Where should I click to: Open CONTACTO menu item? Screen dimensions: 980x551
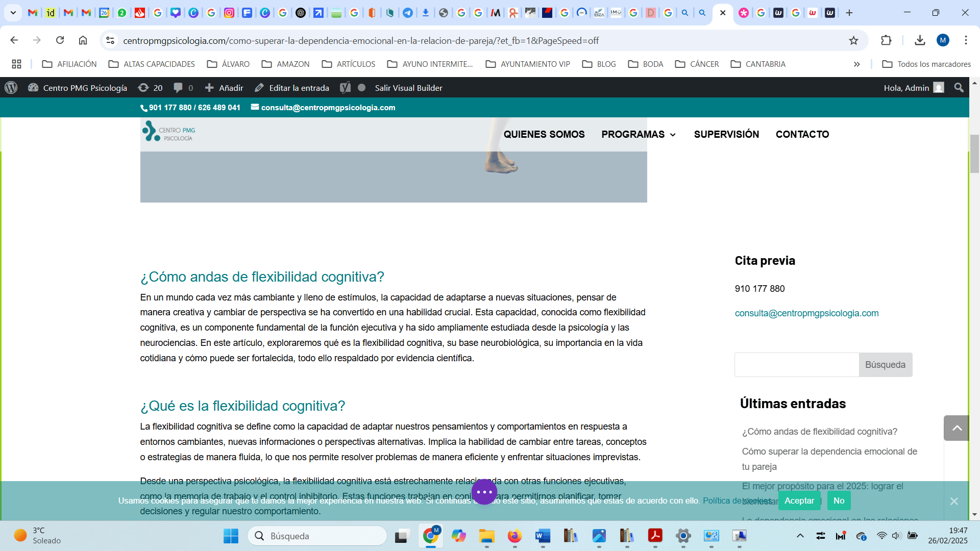(802, 134)
